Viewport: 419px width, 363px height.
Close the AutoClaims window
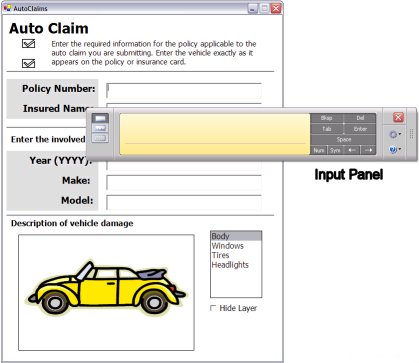coord(276,8)
